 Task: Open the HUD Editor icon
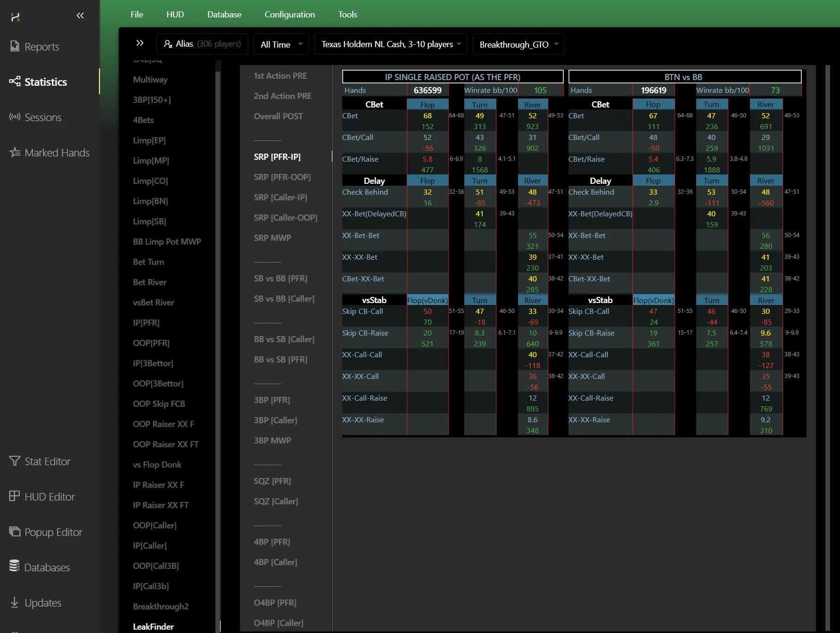point(15,496)
